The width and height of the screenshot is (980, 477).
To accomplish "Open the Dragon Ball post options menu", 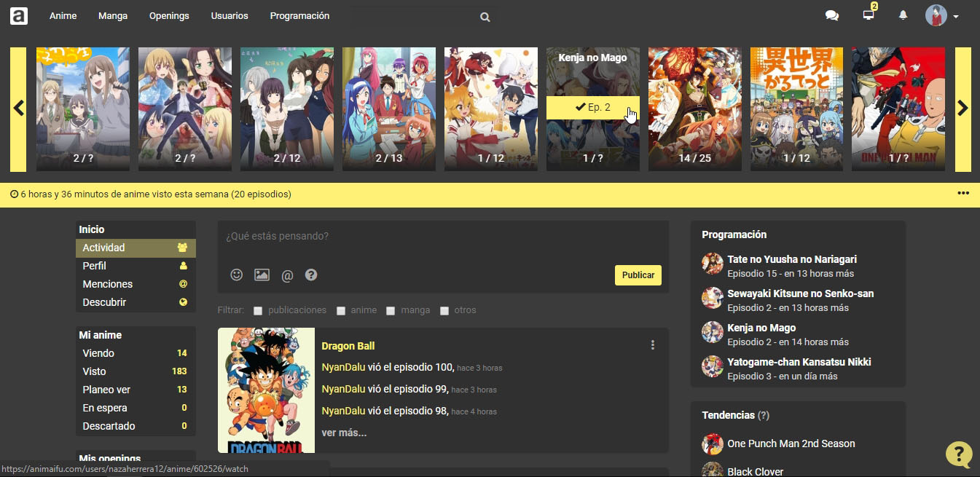I will [653, 345].
